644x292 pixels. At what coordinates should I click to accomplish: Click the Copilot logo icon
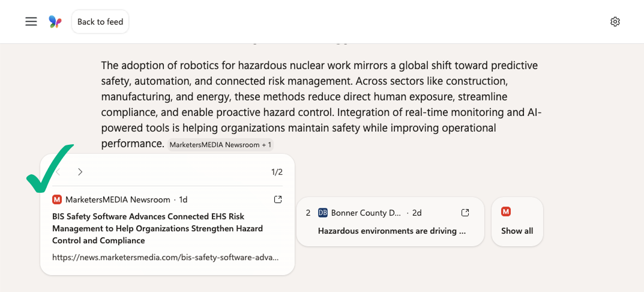click(55, 22)
